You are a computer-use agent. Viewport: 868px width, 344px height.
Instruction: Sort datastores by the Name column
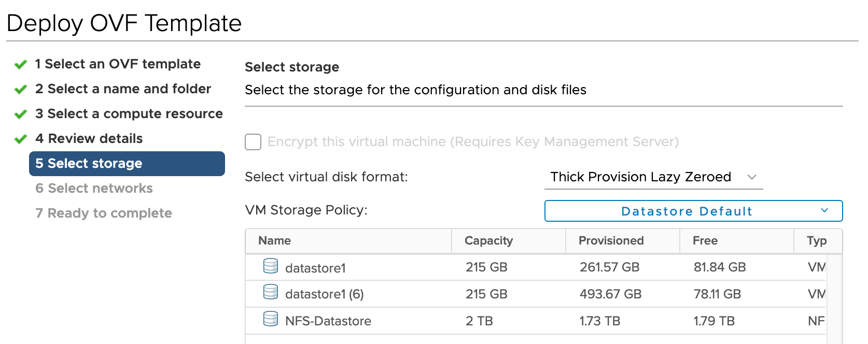pyautogui.click(x=274, y=240)
